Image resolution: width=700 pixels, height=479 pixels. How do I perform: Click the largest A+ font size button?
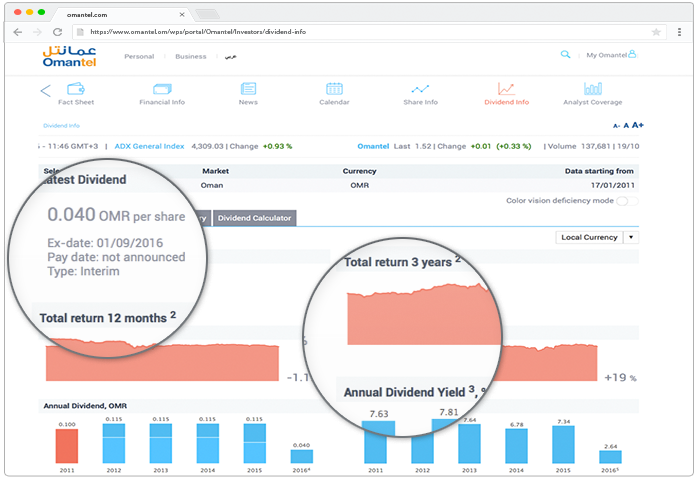(x=638, y=125)
